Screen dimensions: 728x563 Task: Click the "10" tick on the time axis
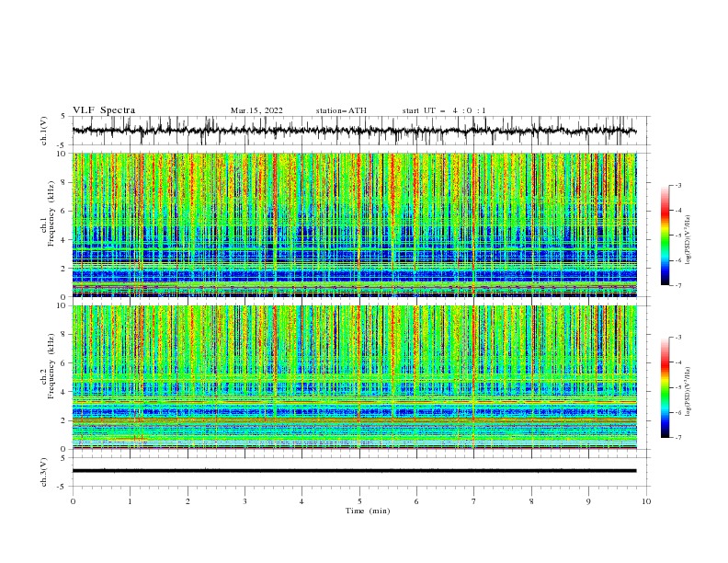coord(646,501)
